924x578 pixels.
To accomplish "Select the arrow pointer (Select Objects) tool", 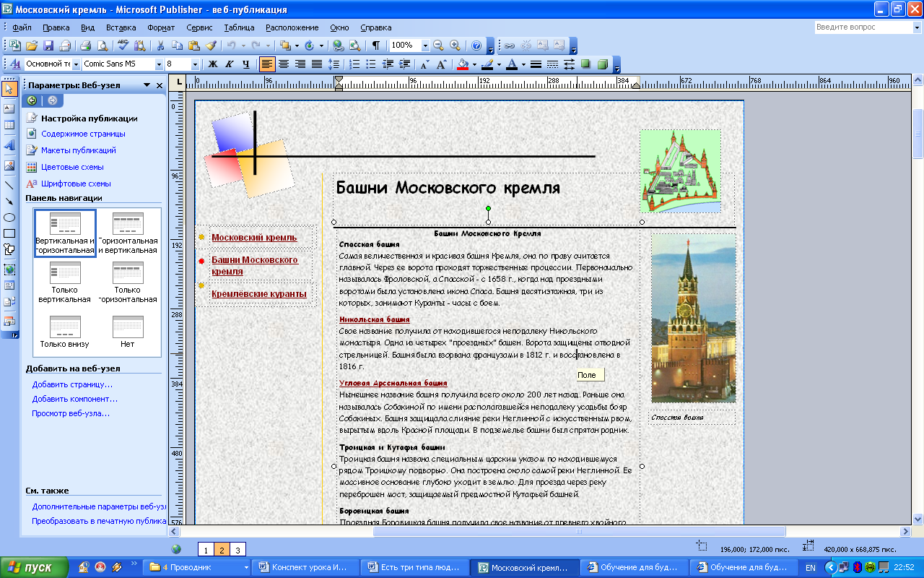I will [x=9, y=90].
